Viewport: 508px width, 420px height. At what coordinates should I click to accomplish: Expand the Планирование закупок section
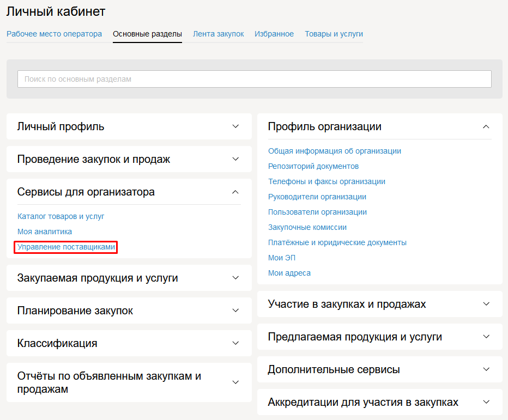pyautogui.click(x=235, y=311)
